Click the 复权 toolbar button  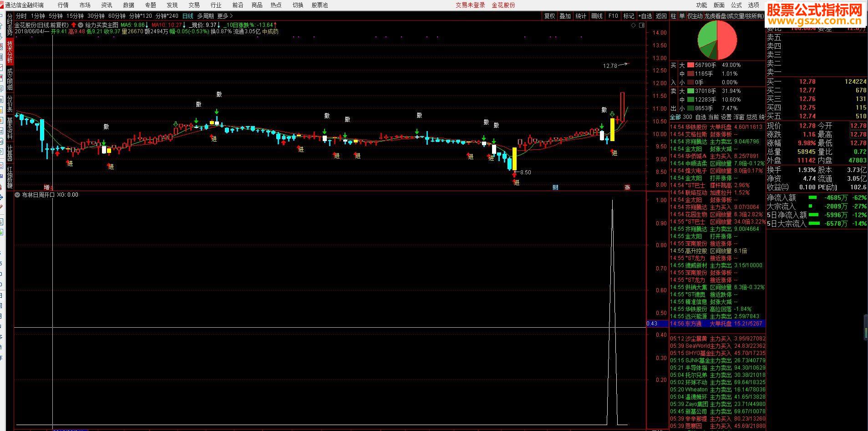pos(549,16)
